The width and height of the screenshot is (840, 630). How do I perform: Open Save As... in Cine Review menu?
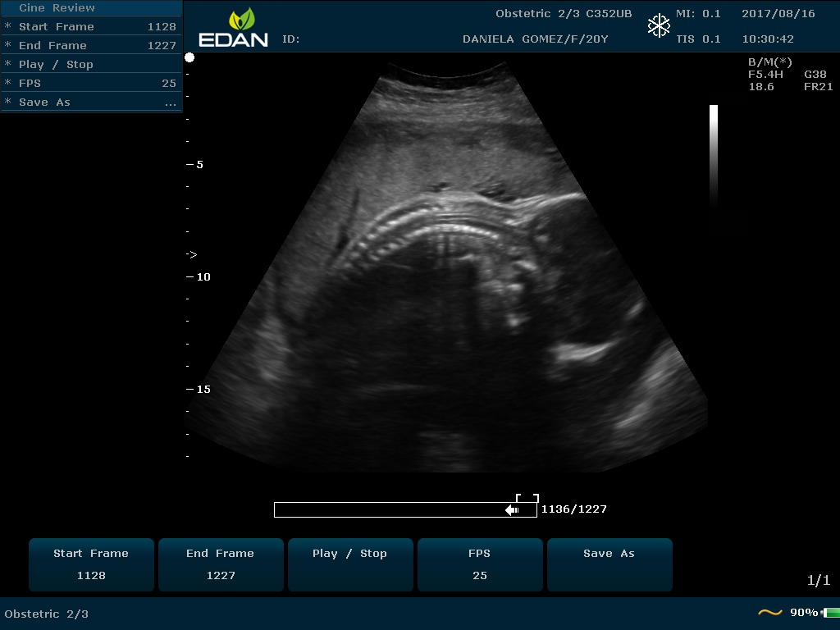tap(91, 102)
